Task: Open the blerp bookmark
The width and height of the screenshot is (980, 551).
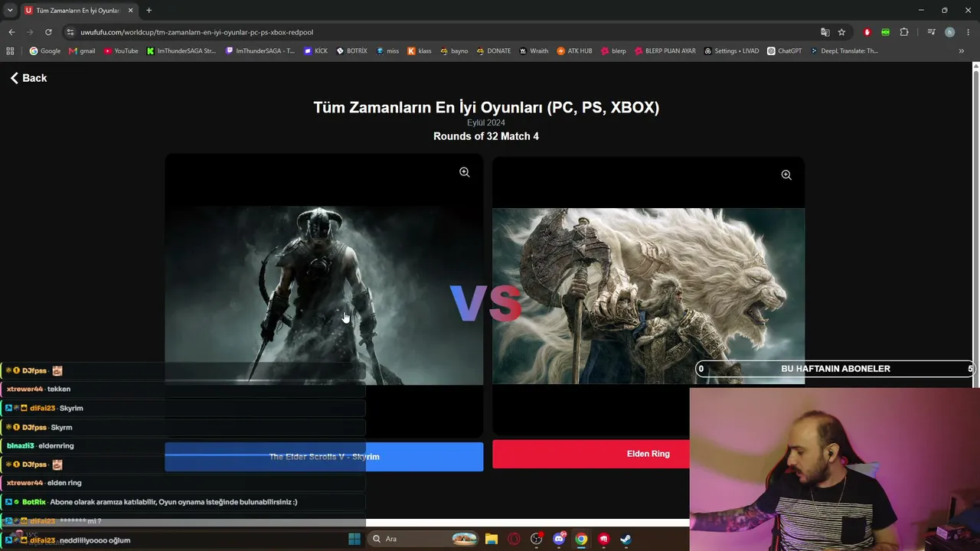Action: click(x=612, y=51)
